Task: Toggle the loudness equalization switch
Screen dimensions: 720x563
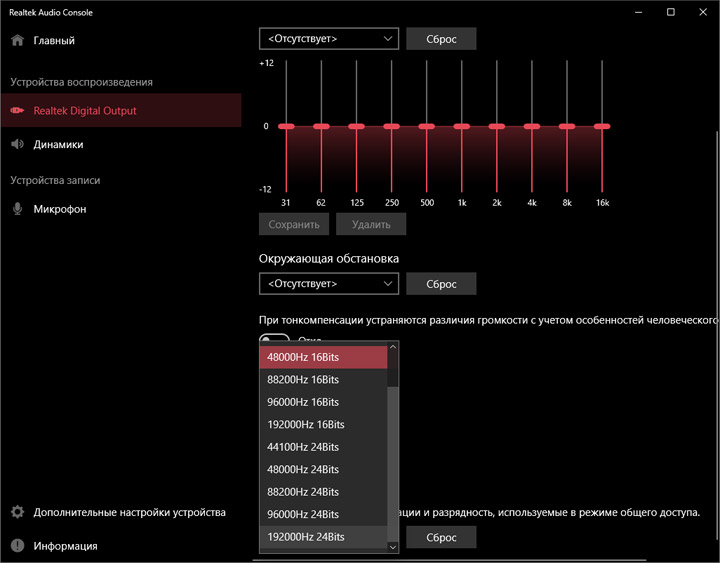Action: point(275,338)
